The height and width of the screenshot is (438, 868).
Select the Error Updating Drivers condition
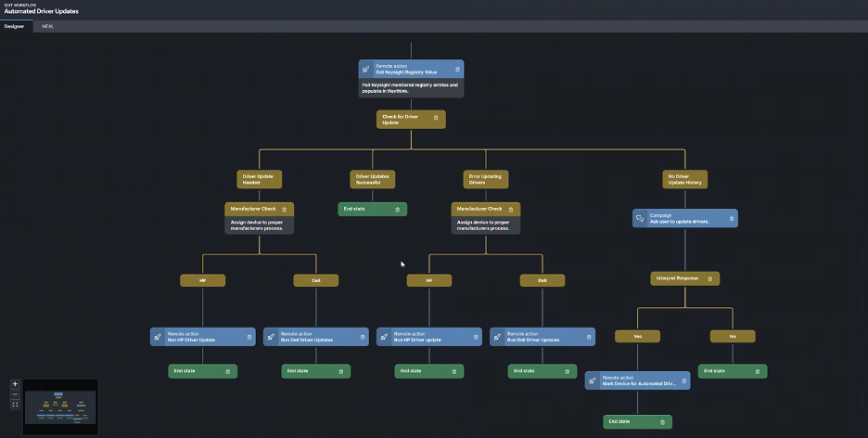[486, 178]
